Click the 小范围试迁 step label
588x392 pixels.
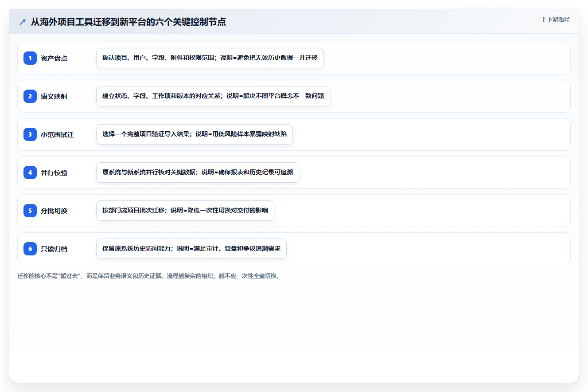57,134
